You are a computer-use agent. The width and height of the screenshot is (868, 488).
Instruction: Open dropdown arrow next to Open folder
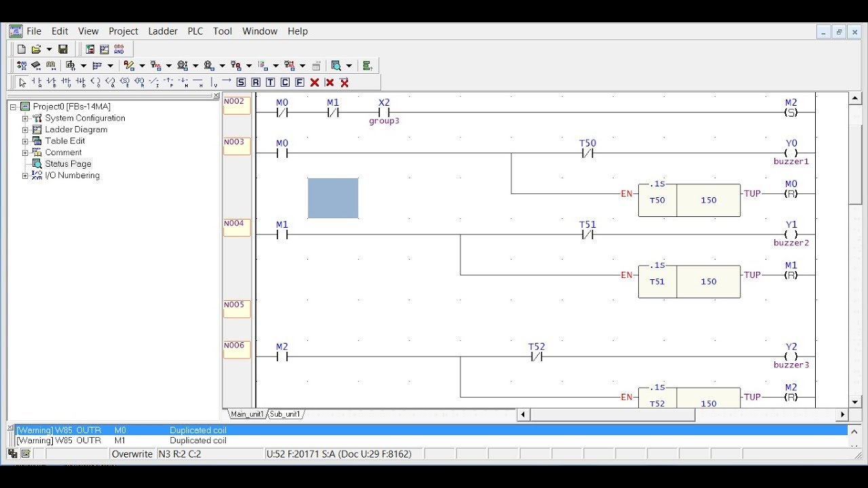pos(49,49)
